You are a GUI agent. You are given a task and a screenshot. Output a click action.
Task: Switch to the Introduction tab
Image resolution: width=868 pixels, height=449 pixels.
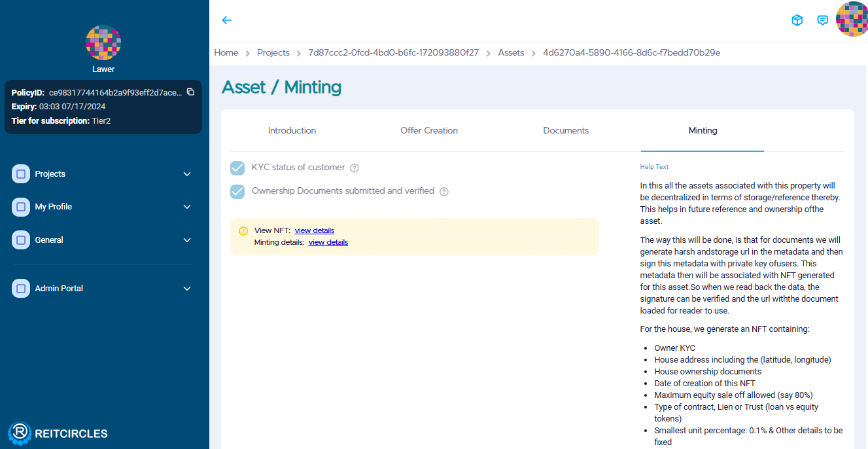(292, 131)
